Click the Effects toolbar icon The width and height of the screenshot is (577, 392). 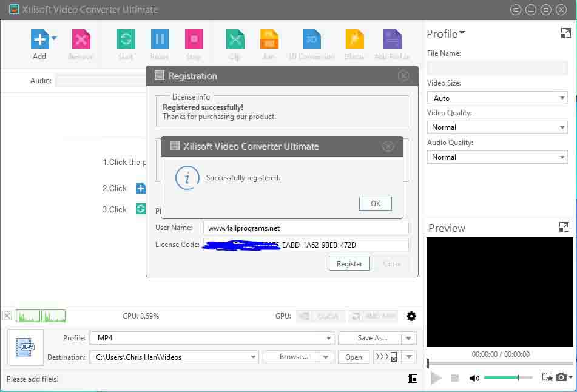(354, 39)
